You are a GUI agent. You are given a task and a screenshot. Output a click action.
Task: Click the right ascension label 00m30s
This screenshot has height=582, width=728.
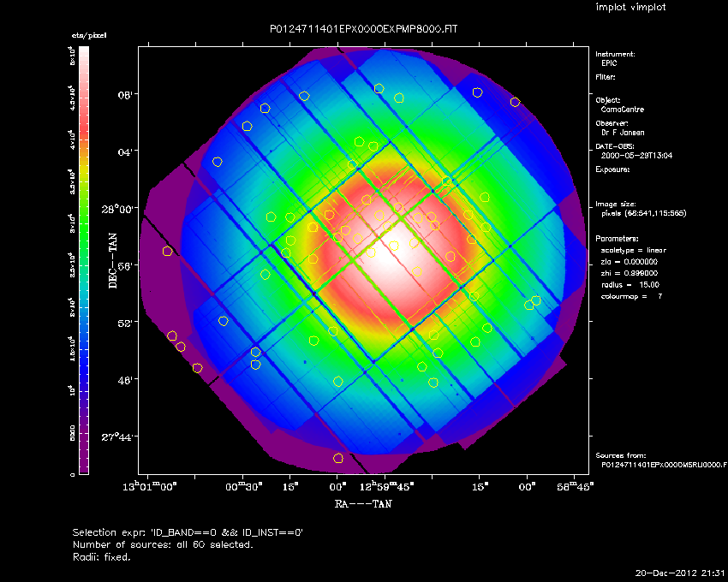point(244,486)
